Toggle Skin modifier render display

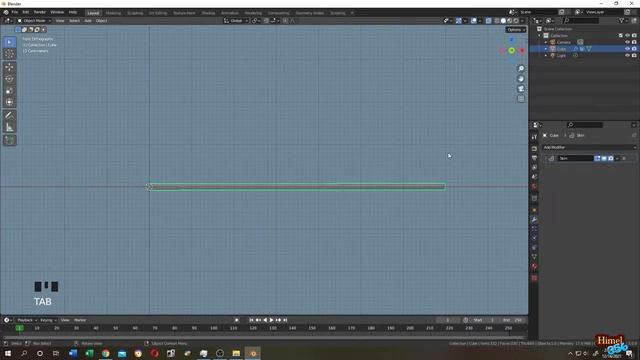coord(611,158)
